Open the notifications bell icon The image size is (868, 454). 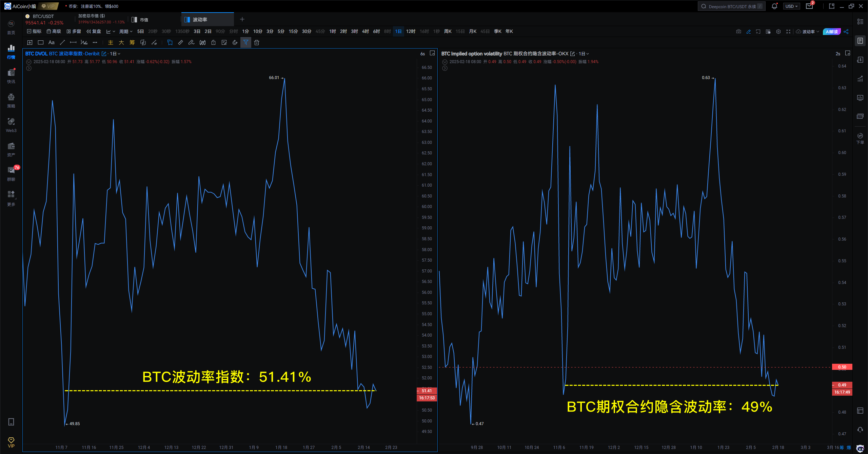[774, 6]
